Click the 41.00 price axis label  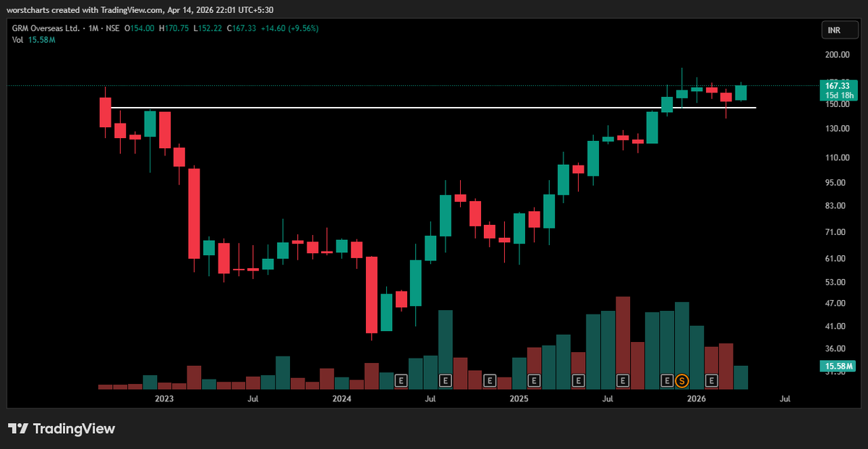pyautogui.click(x=837, y=327)
